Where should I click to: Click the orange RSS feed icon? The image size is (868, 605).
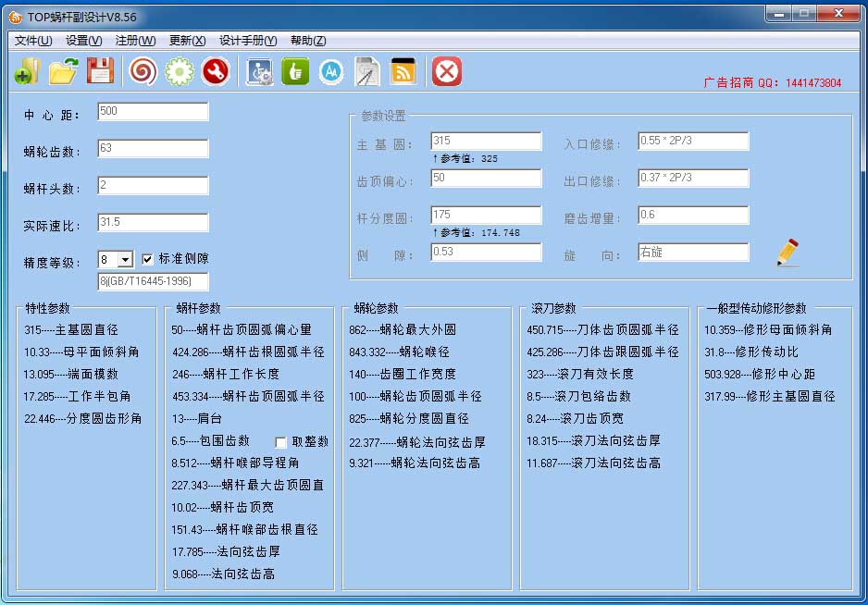point(403,71)
